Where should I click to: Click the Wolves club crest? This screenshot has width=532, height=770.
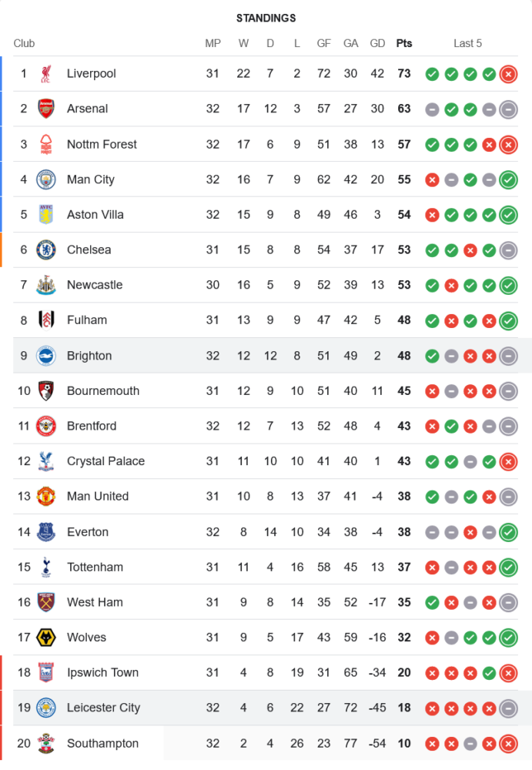(x=46, y=638)
